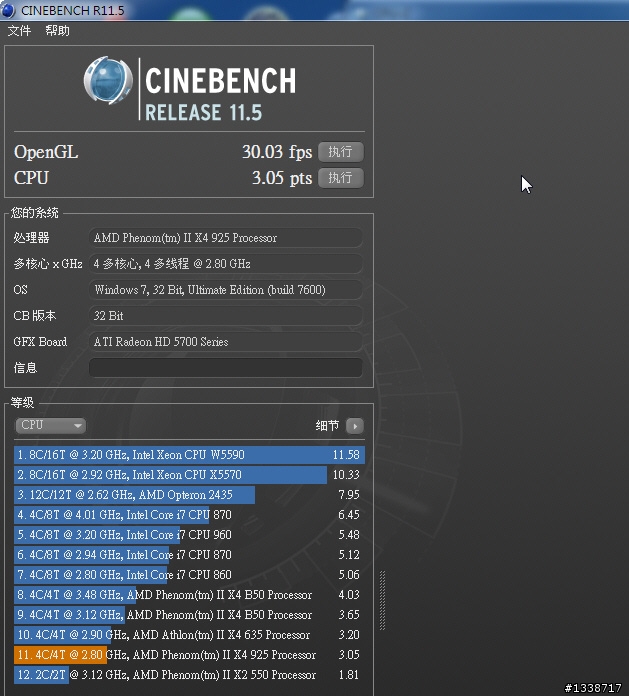This screenshot has height=696, width=629.
Task: Select ranking row 12 Phenom II X2 550
Action: point(189,675)
